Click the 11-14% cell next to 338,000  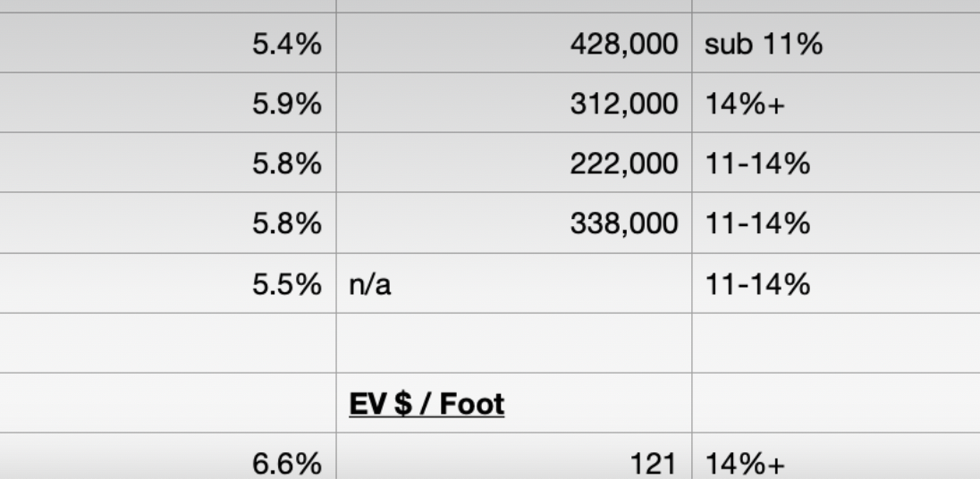[836, 223]
